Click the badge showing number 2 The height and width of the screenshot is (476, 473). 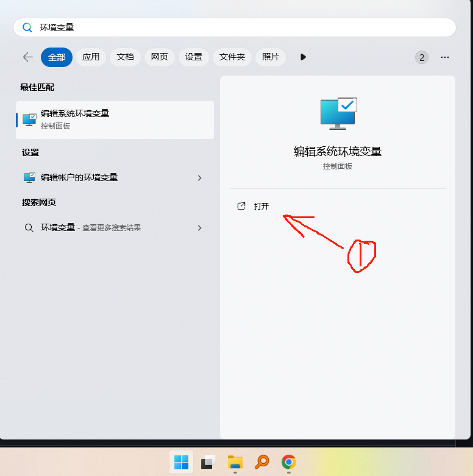(x=422, y=57)
